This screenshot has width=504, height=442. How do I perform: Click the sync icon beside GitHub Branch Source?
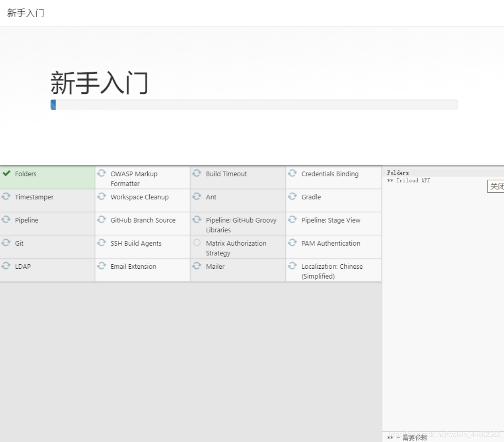102,219
